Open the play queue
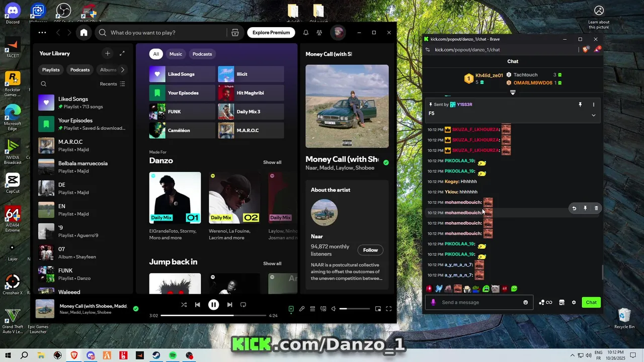 pos(312,309)
